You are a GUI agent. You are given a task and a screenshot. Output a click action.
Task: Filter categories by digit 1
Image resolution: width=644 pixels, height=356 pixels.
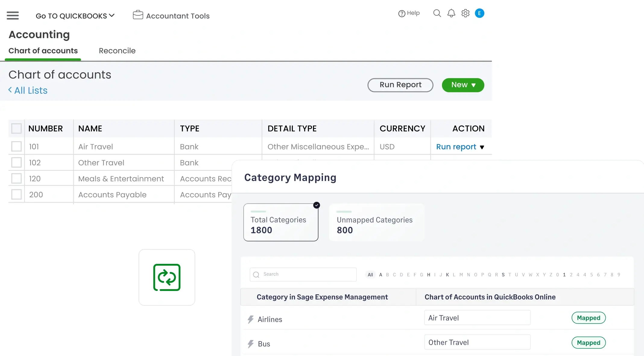pos(564,275)
